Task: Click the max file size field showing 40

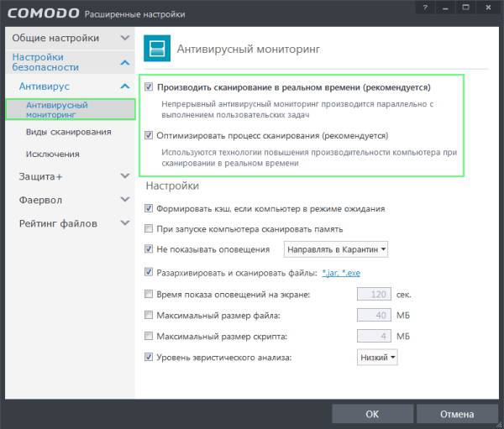Action: (374, 315)
